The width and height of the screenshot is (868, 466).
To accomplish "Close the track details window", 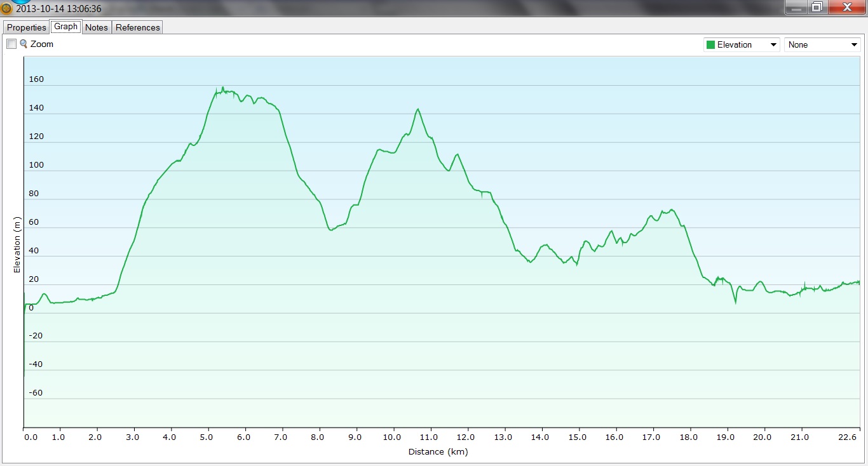I will (846, 7).
